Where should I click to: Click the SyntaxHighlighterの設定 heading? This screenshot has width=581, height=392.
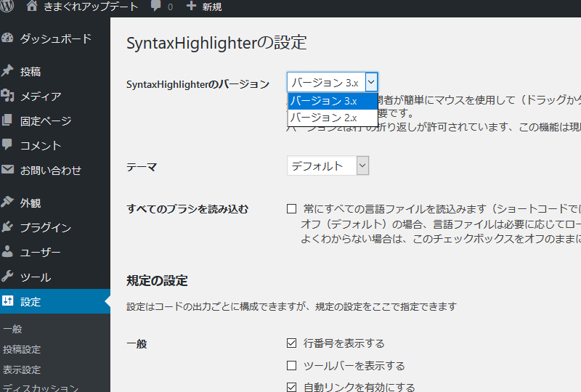(x=216, y=43)
